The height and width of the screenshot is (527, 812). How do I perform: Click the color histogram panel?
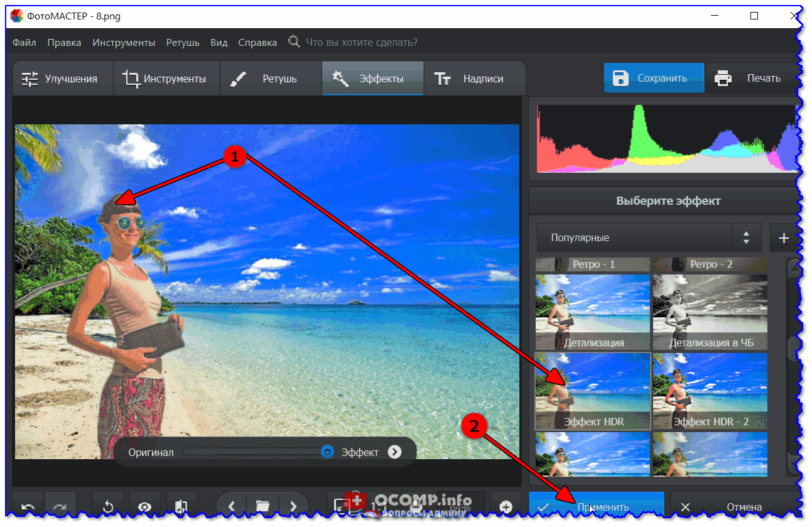pyautogui.click(x=668, y=138)
